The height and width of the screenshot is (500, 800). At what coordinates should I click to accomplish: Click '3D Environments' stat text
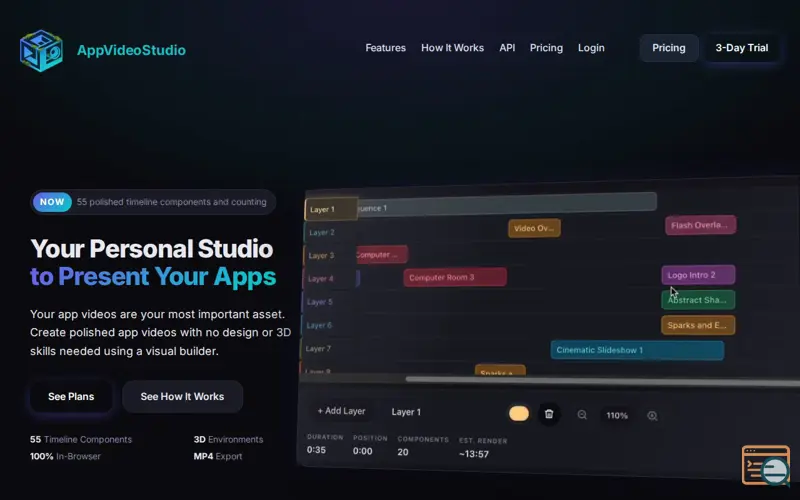(228, 439)
